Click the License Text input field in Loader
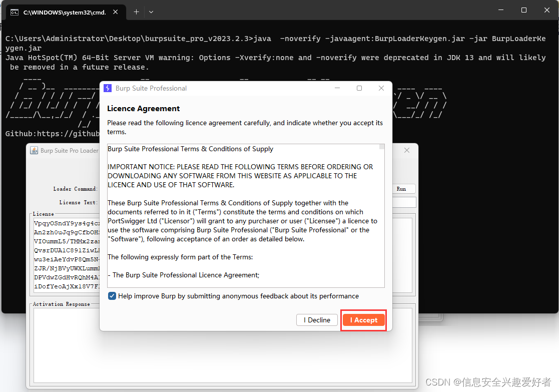559x392 pixels. click(x=404, y=202)
